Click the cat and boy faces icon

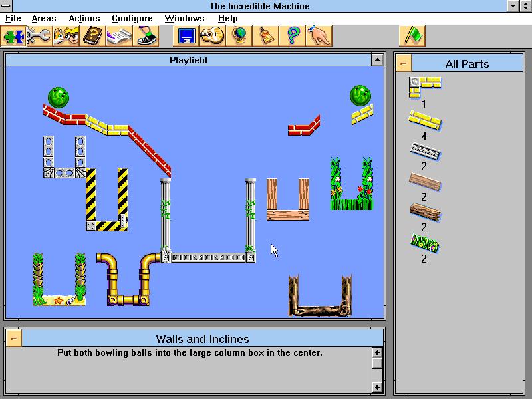click(66, 36)
